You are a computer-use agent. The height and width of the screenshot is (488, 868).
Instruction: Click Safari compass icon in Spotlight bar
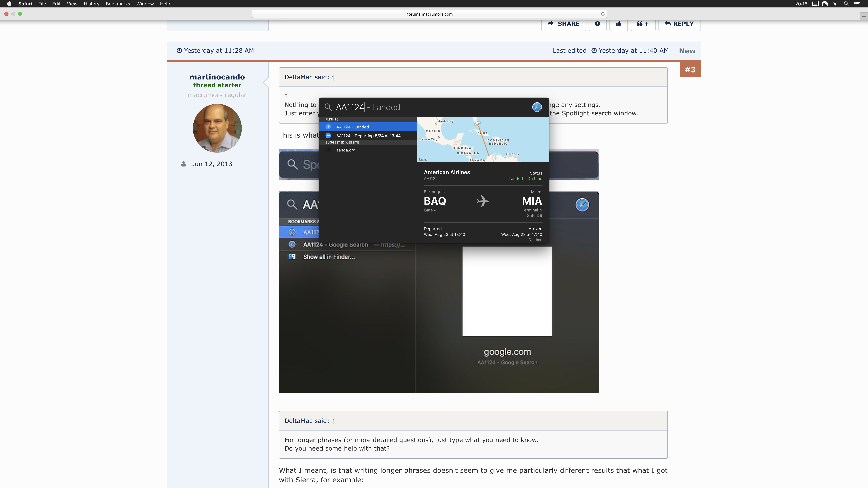(x=537, y=107)
